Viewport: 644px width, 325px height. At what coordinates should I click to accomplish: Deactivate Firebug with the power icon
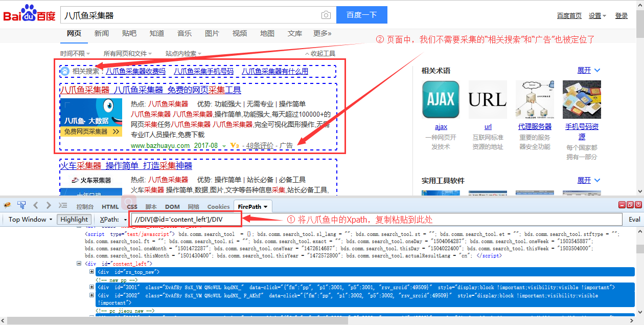pos(638,205)
